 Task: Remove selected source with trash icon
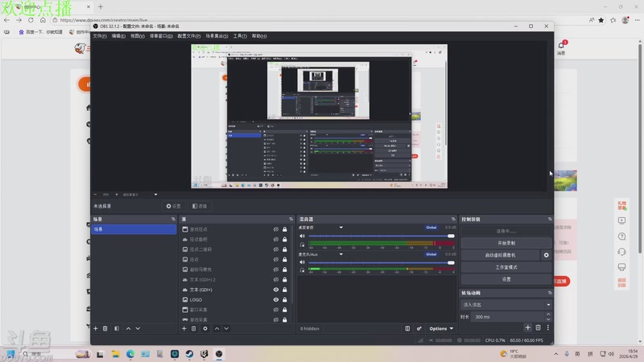(x=194, y=328)
